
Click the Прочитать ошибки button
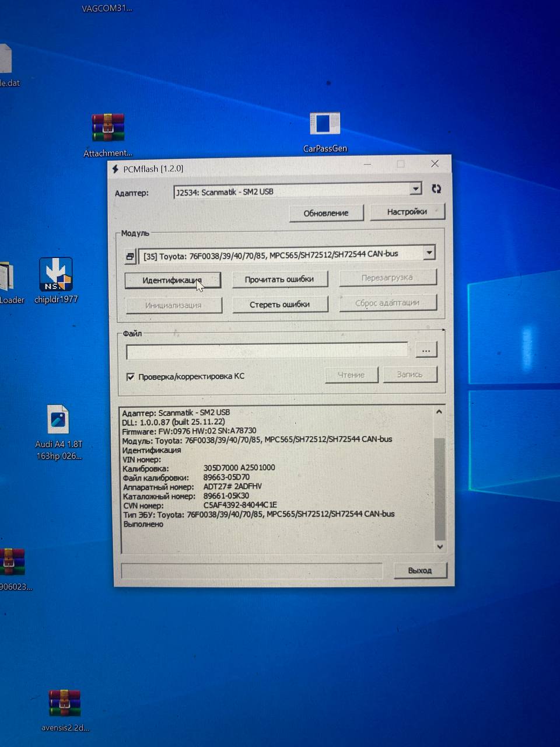click(279, 280)
